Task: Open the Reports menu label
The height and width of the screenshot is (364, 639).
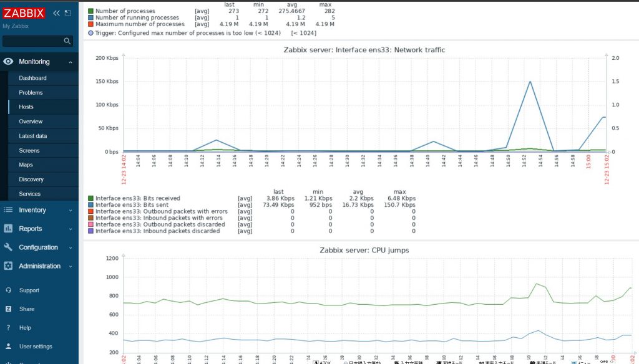Action: point(30,228)
